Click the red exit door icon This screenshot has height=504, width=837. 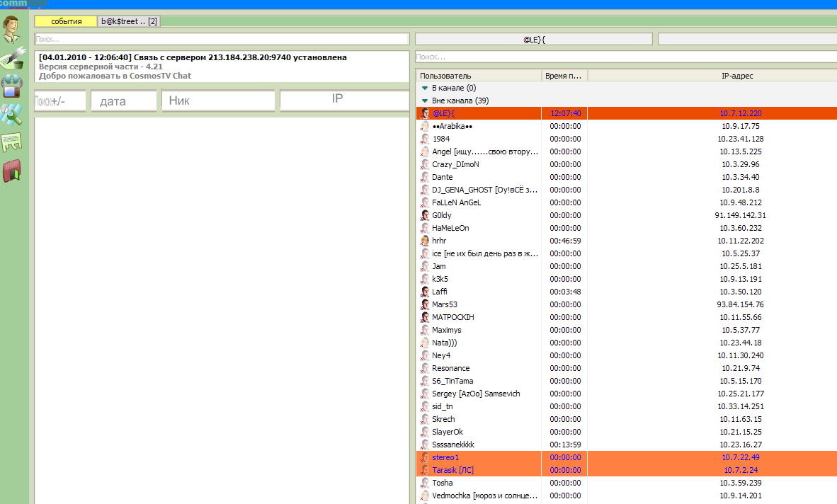point(11,171)
